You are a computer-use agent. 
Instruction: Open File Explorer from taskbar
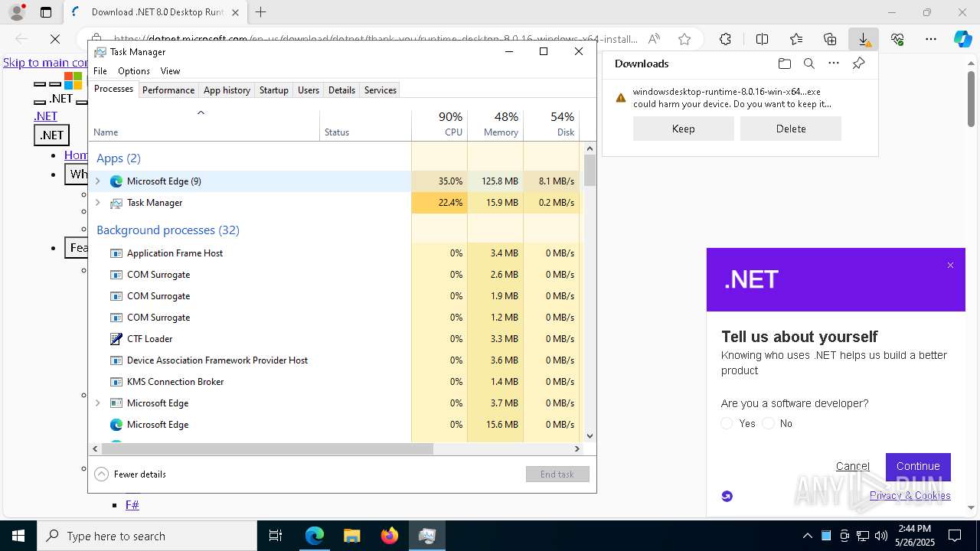coord(351,536)
